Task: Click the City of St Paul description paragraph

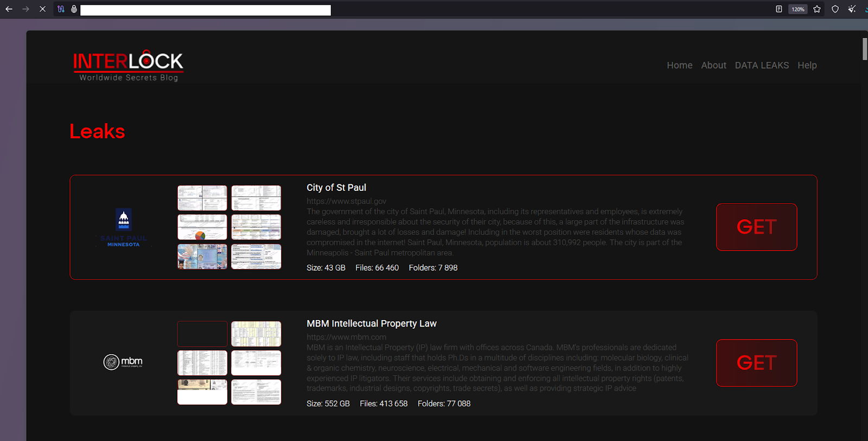Action: click(495, 232)
